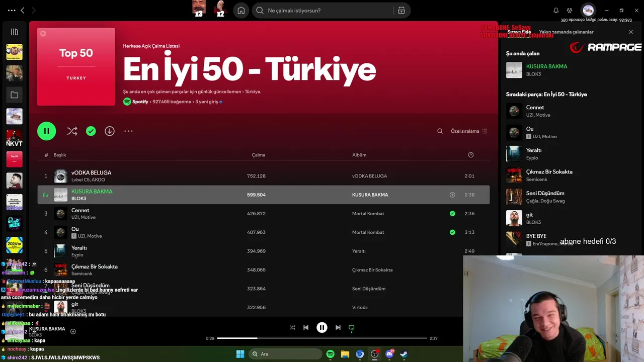644x362 pixels.
Task: Seek on the song progress bar
Action: 322,338
